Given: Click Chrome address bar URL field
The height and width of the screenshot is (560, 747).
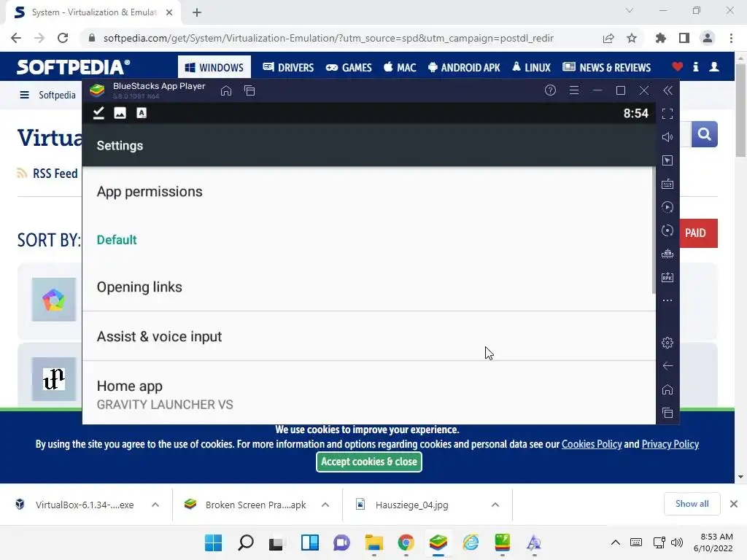Looking at the screenshot, I should pyautogui.click(x=328, y=38).
